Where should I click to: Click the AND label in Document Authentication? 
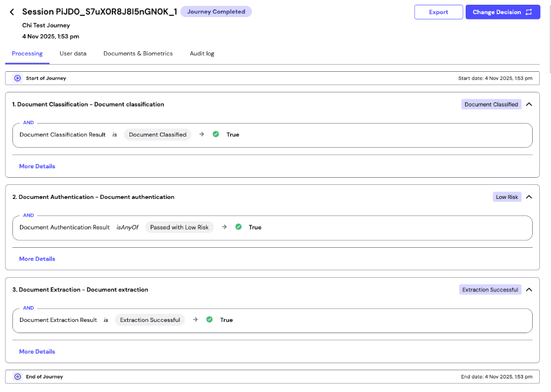click(28, 215)
